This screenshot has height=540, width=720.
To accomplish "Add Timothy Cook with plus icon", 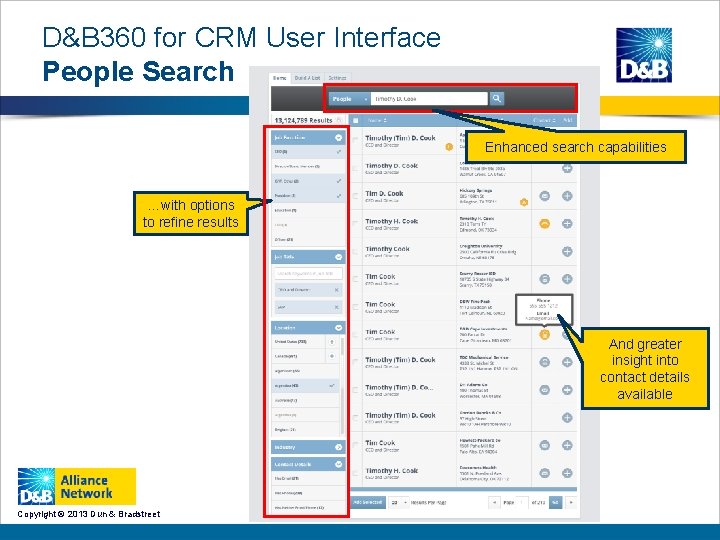I will point(567,251).
